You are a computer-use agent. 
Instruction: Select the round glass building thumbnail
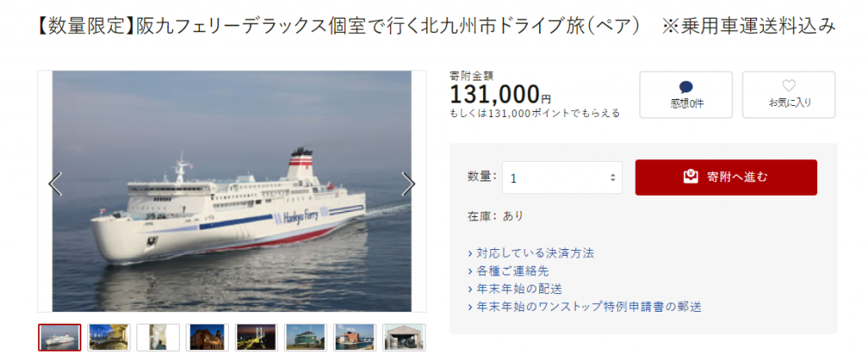pos(305,337)
